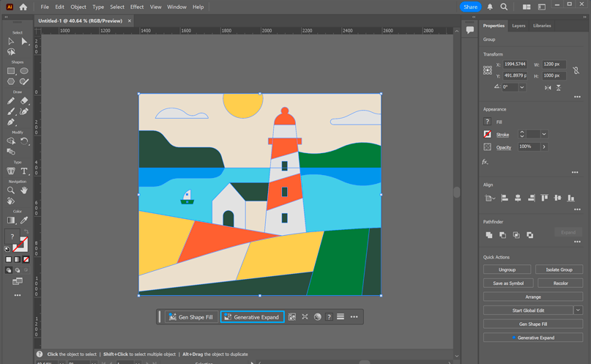Open the stroke weight dropdown
This screenshot has height=364, width=591.
click(544, 134)
